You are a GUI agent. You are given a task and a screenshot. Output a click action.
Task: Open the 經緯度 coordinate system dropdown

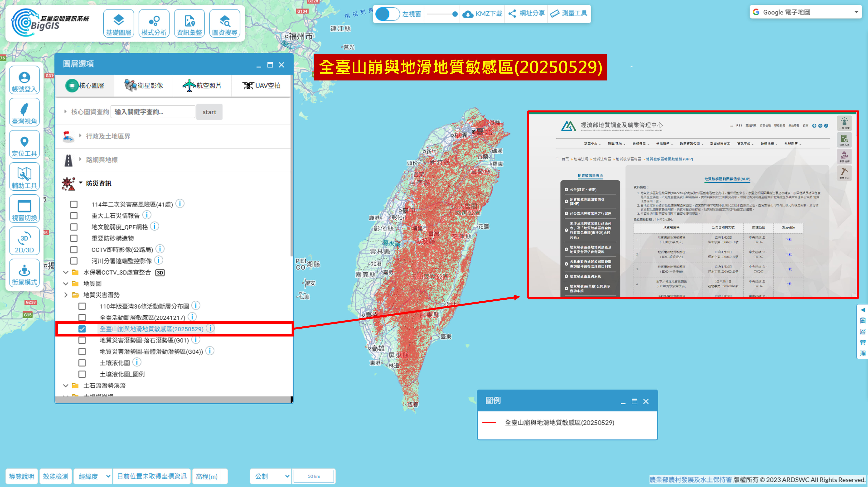[93, 476]
